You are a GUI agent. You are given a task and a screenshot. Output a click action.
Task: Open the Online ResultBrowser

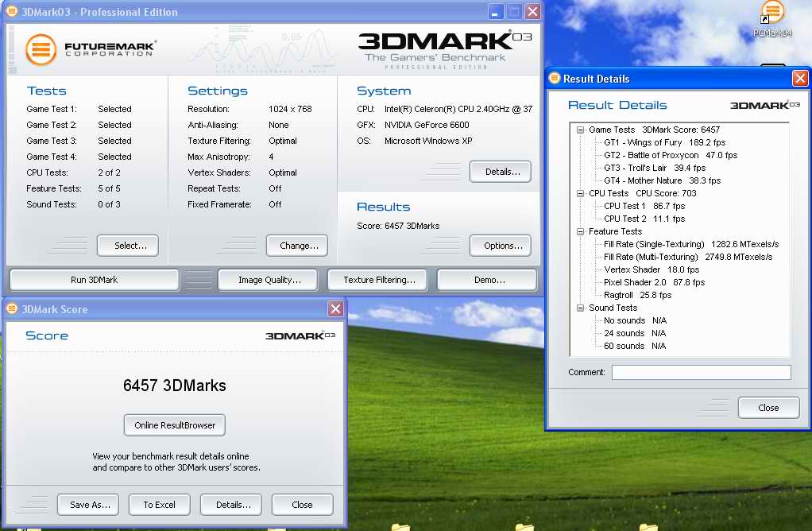point(175,425)
